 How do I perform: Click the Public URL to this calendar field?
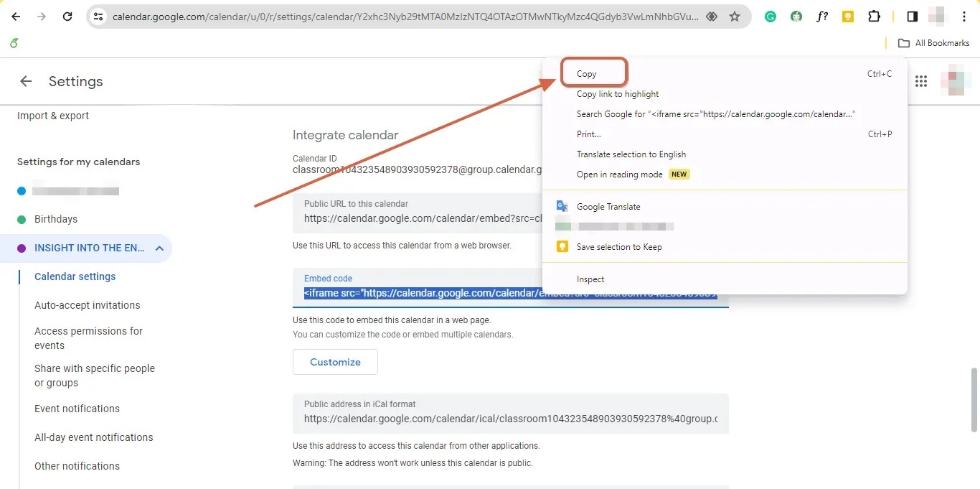[418, 213]
